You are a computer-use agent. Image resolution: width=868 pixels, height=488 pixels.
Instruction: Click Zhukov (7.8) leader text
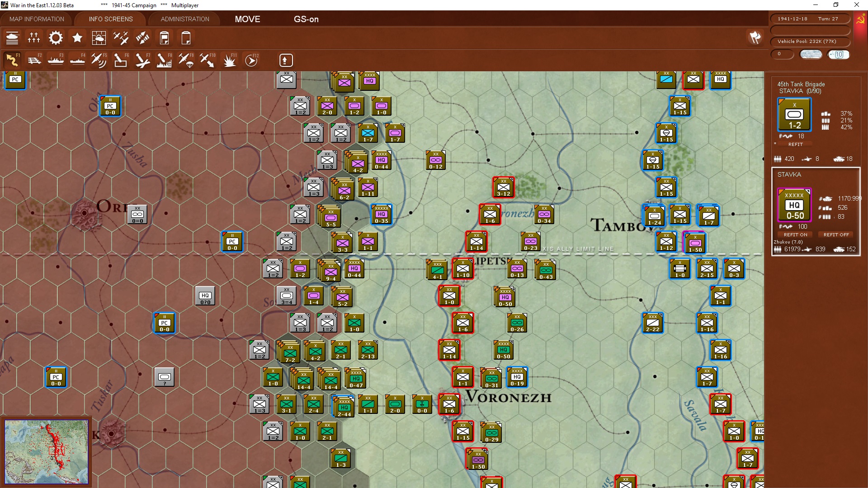[x=788, y=242]
